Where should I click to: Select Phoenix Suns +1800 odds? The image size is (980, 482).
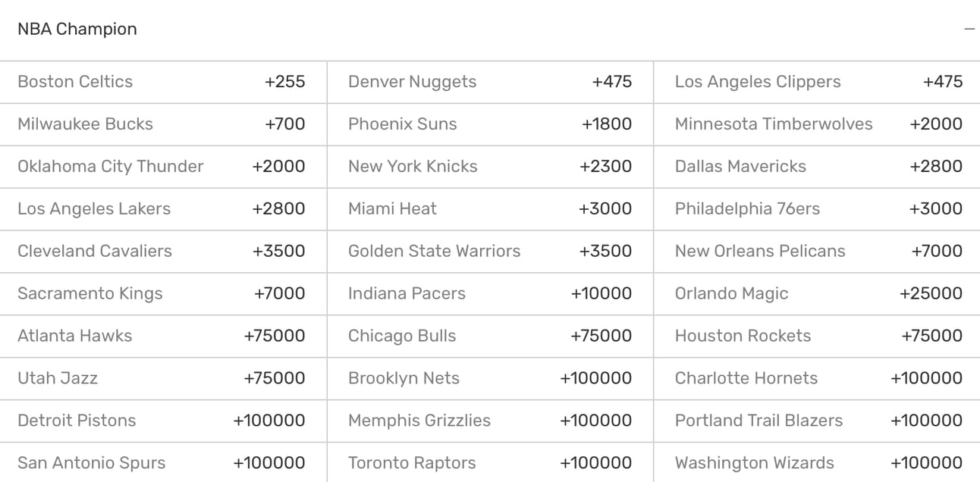490,124
